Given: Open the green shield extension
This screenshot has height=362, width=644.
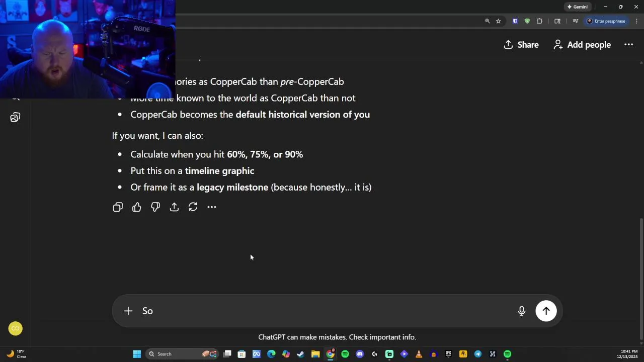Looking at the screenshot, I should [x=527, y=21].
